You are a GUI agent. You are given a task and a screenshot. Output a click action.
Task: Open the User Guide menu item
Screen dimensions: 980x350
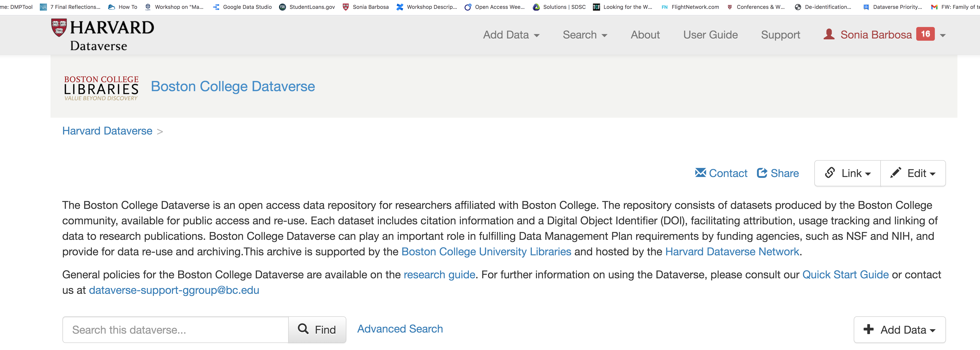click(710, 35)
